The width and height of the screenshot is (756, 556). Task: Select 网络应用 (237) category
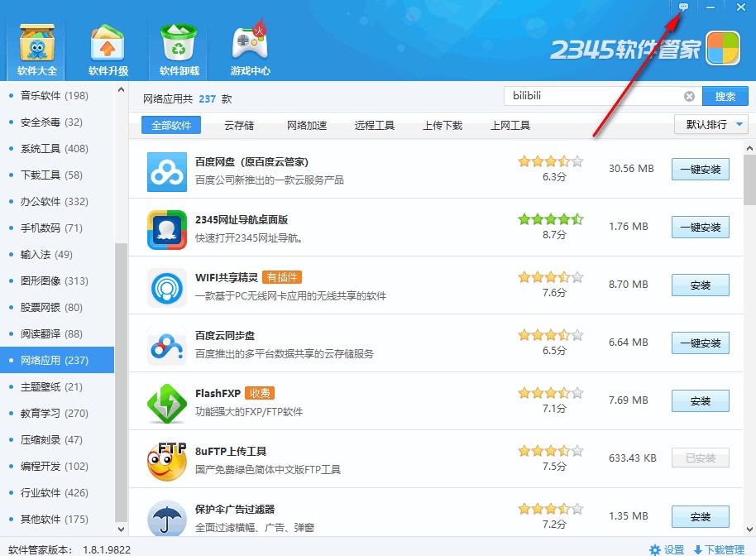click(57, 360)
